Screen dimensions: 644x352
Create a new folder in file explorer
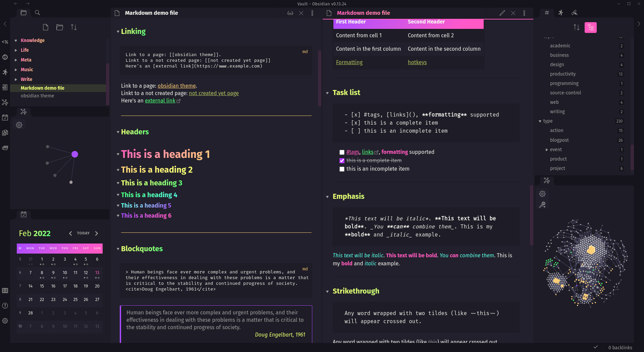coord(60,27)
